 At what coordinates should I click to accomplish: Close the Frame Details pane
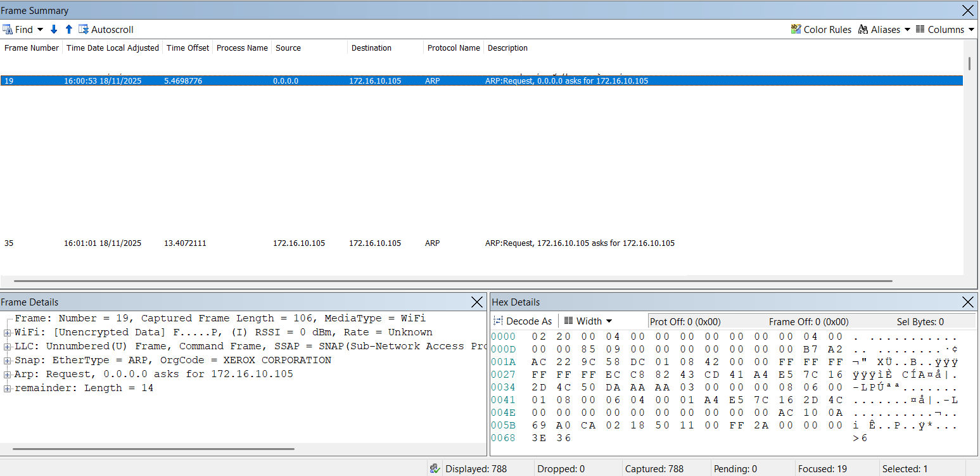[x=477, y=302]
